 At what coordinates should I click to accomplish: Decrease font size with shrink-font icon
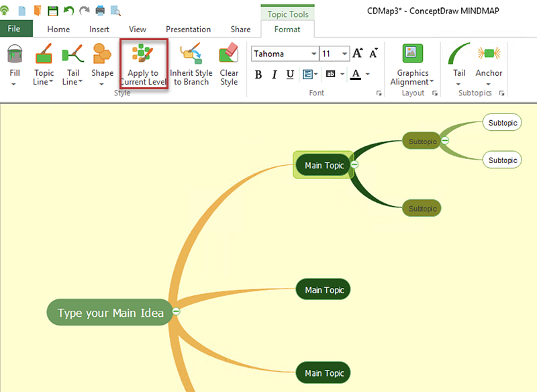pyautogui.click(x=374, y=53)
